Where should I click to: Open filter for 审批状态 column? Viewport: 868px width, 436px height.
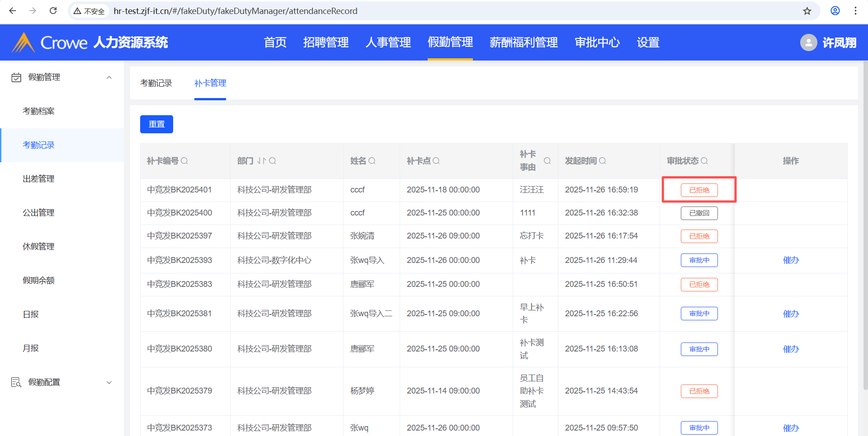coord(704,161)
